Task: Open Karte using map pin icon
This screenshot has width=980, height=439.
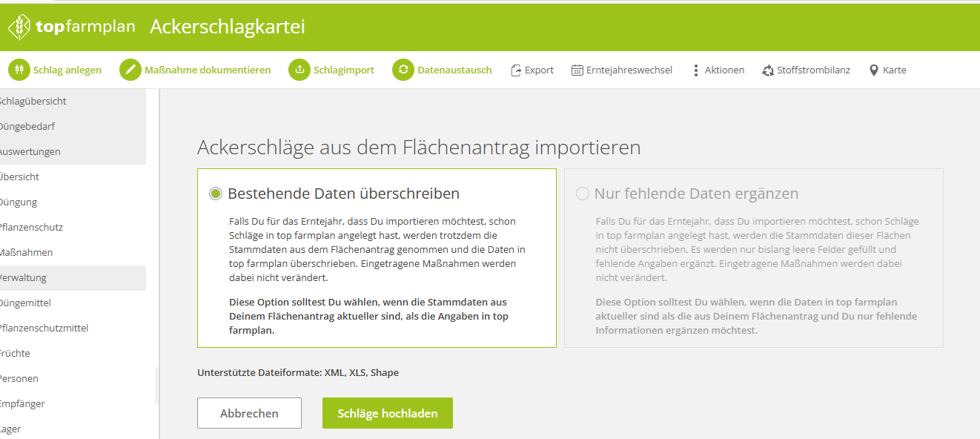Action: 874,70
